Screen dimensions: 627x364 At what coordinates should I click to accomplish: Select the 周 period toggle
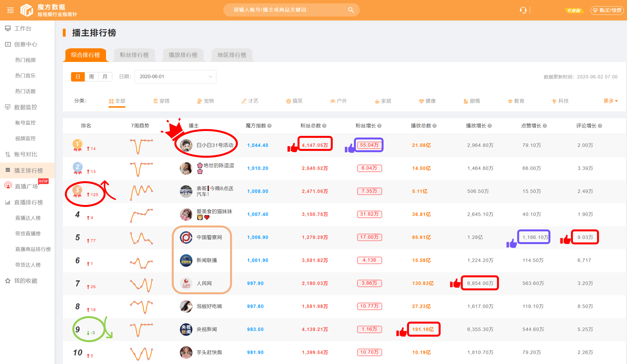92,77
